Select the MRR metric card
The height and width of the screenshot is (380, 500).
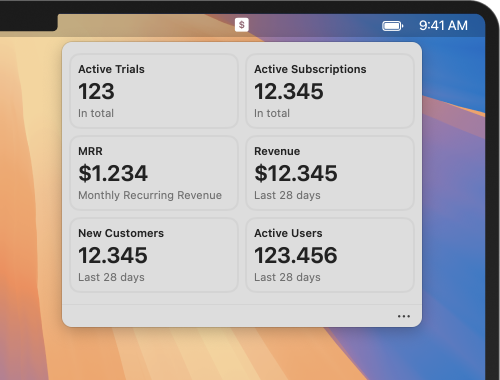pyautogui.click(x=154, y=173)
